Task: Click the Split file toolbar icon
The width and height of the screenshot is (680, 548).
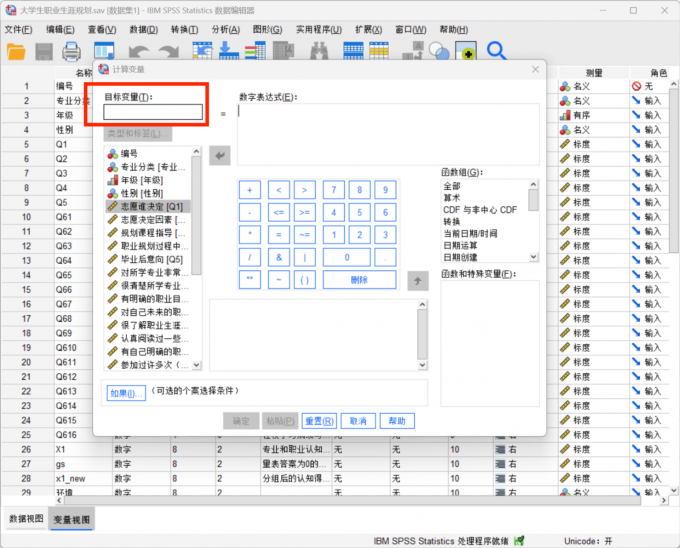Action: click(x=353, y=51)
